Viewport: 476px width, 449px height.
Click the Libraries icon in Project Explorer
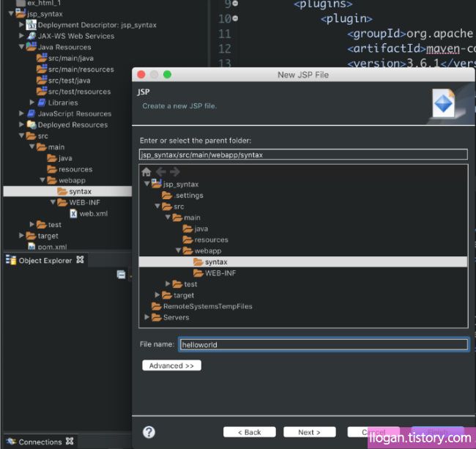(42, 103)
